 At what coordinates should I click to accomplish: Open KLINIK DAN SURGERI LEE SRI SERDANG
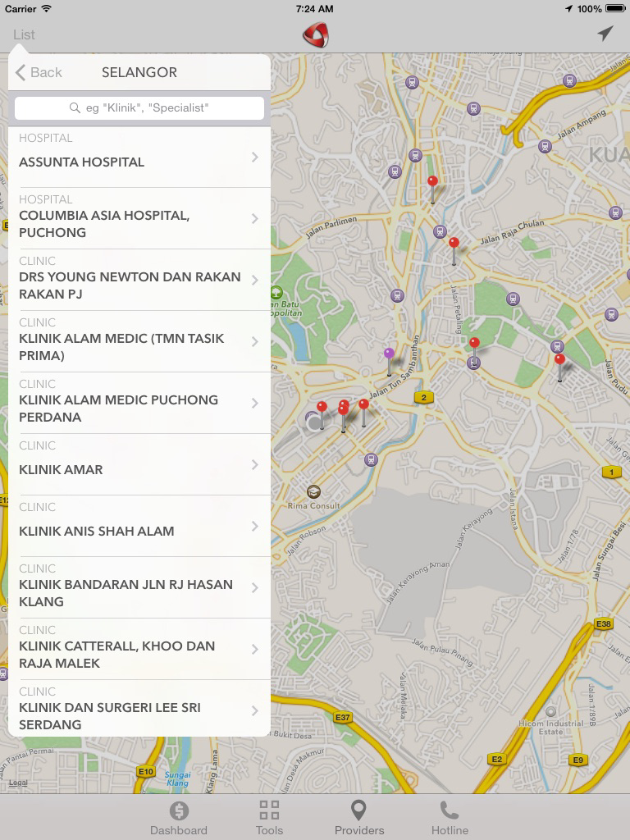point(139,708)
